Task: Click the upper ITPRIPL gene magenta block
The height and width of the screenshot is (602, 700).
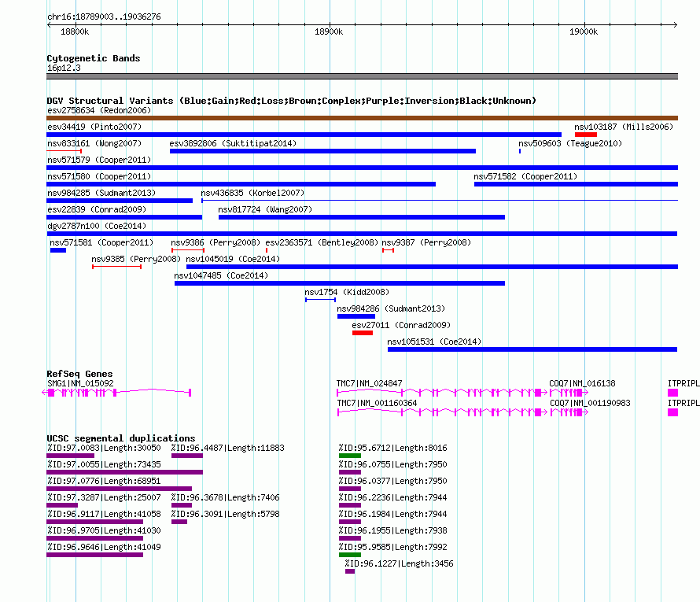Action: click(x=672, y=393)
